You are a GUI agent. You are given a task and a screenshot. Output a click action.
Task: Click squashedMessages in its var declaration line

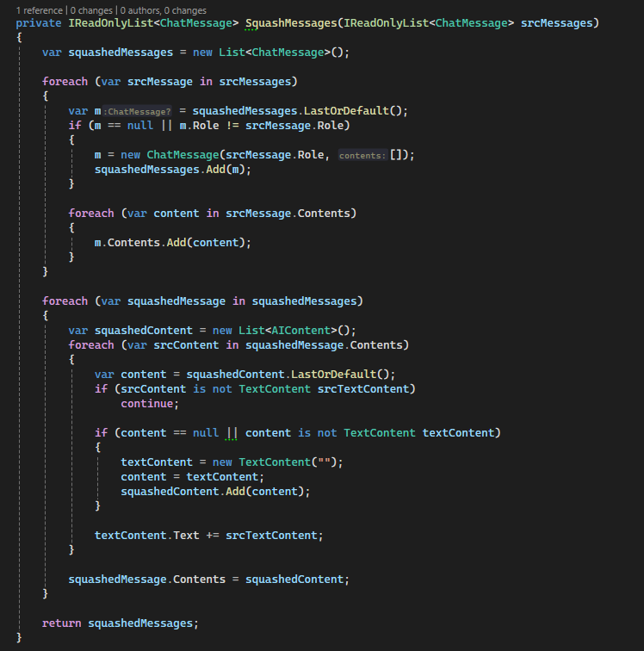pos(121,53)
